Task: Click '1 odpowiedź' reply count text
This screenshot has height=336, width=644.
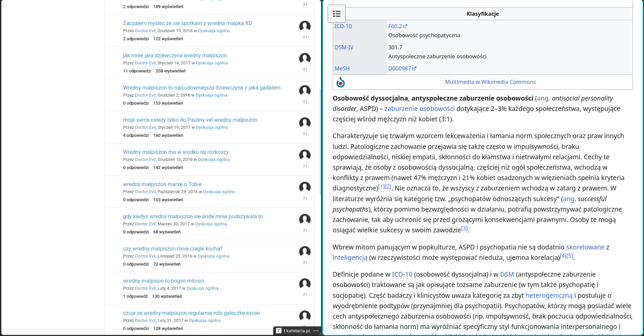Action: 135,296
